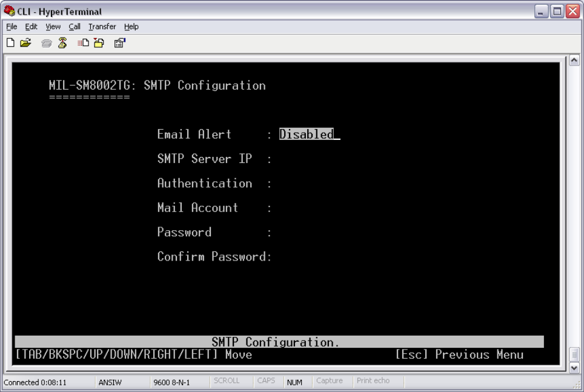Click the CAPS status indicator
This screenshot has height=392, width=584.
266,381
